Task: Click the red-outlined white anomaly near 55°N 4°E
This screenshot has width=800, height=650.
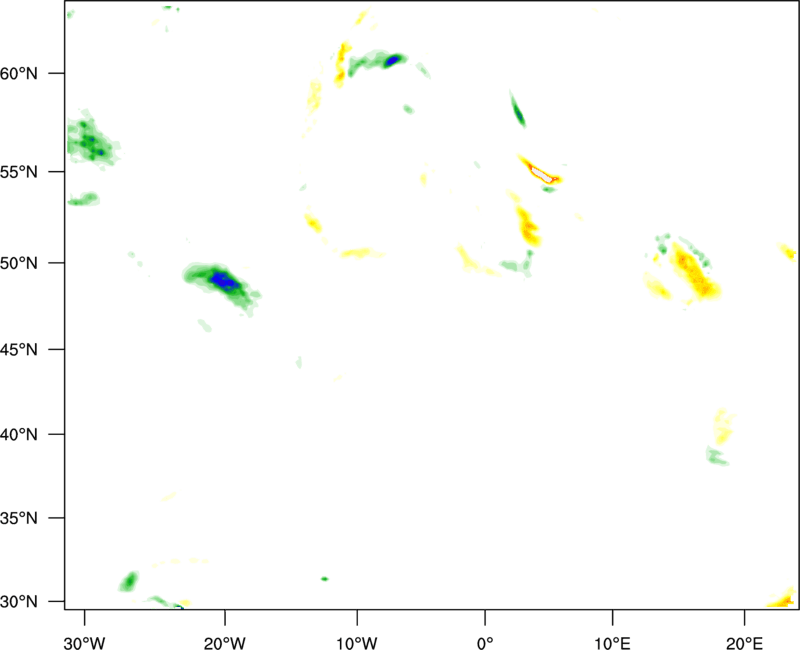Action: (x=541, y=170)
